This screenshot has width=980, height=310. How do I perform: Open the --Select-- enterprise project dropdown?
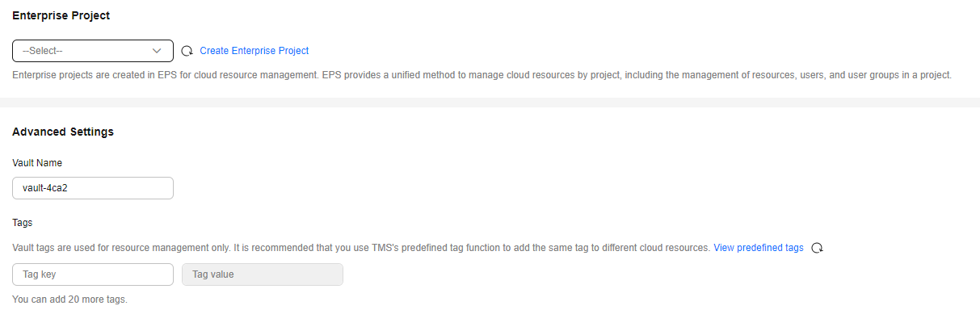[x=93, y=51]
